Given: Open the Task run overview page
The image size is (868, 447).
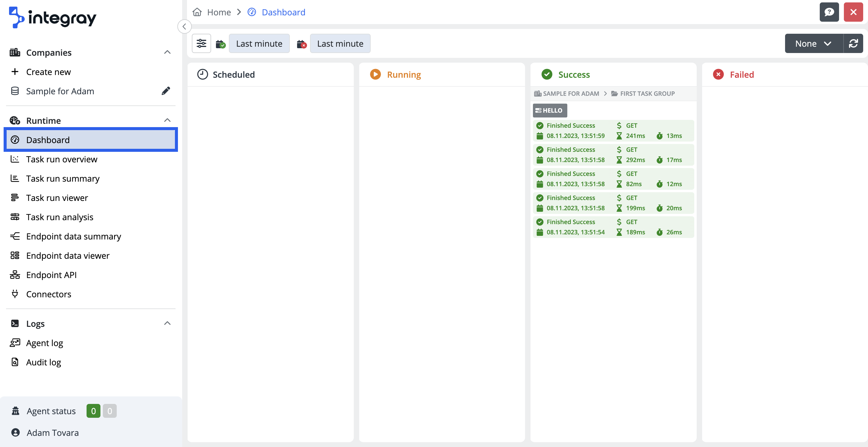Looking at the screenshot, I should pos(62,159).
